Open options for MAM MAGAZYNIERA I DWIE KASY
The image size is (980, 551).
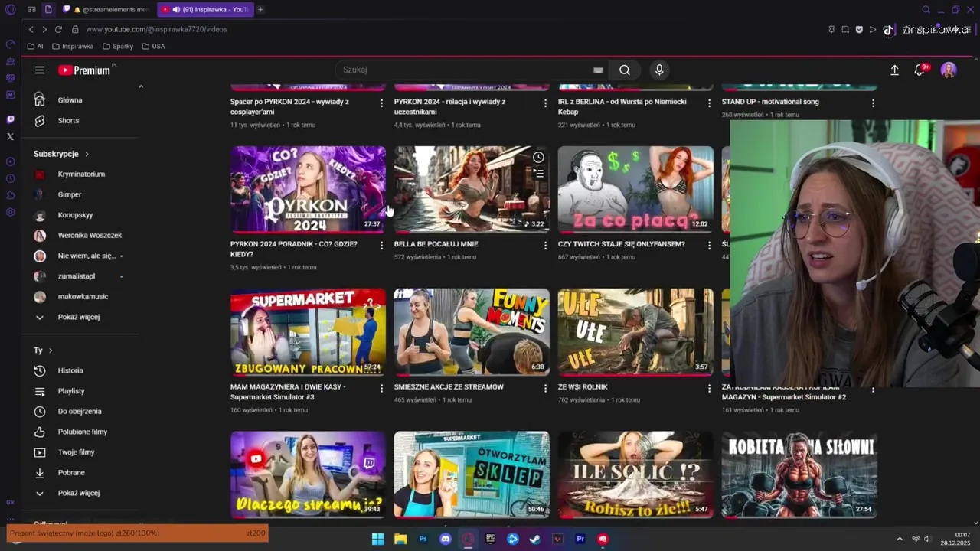coord(381,389)
